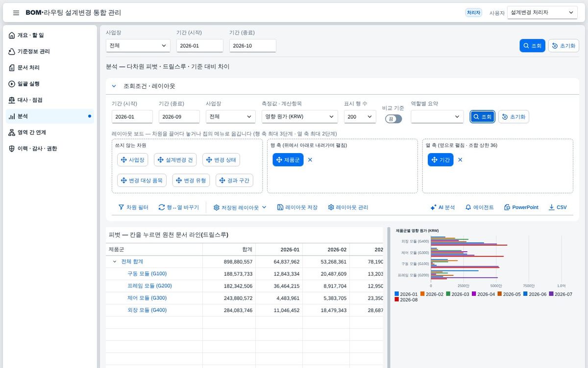Click the AI 분석 sparkle icon

(433, 208)
